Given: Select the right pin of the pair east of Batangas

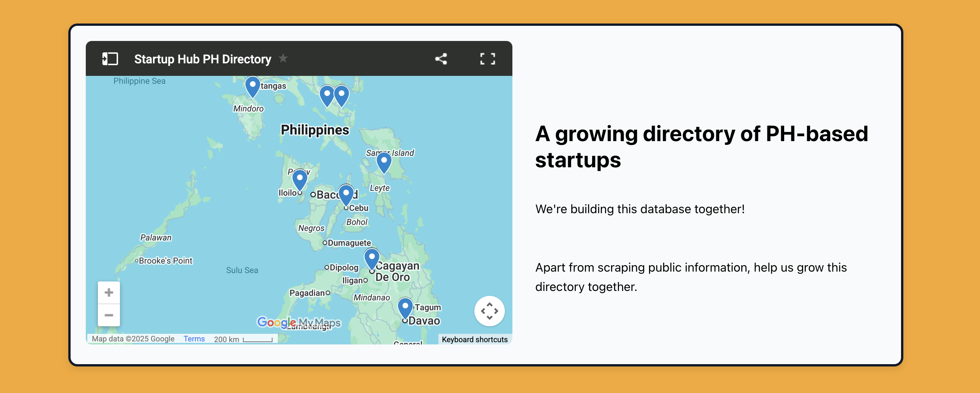Looking at the screenshot, I should [x=341, y=96].
